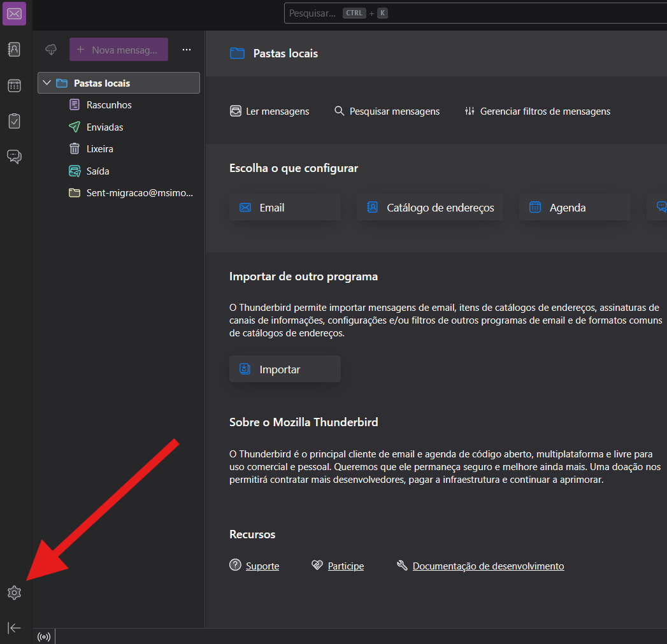Click the Pesquisar search field
The height and width of the screenshot is (644, 667).
tap(471, 13)
